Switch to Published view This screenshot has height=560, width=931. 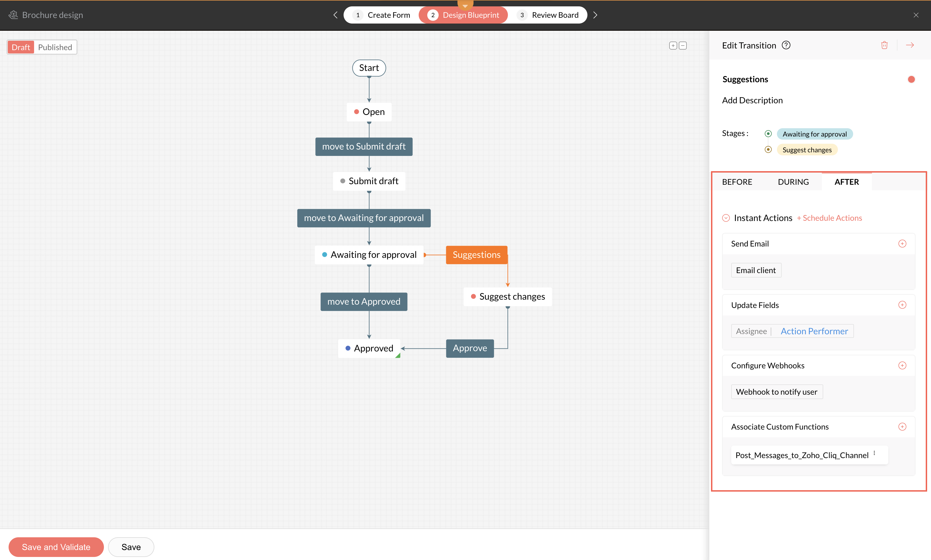(x=55, y=47)
